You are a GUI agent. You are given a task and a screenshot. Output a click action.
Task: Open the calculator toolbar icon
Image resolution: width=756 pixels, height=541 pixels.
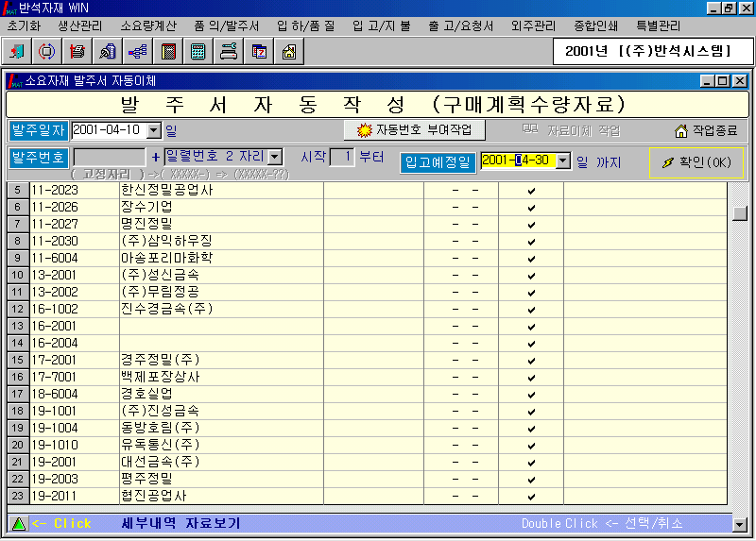click(198, 52)
